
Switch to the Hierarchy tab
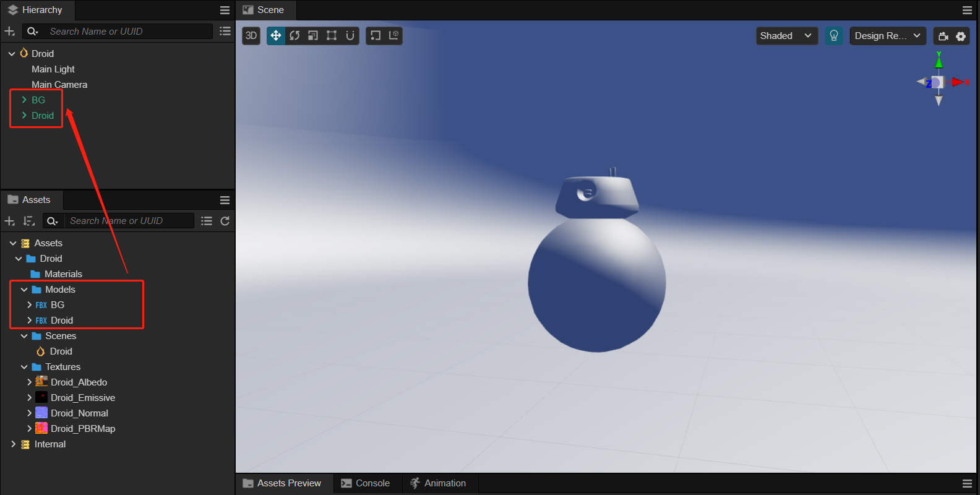[36, 10]
